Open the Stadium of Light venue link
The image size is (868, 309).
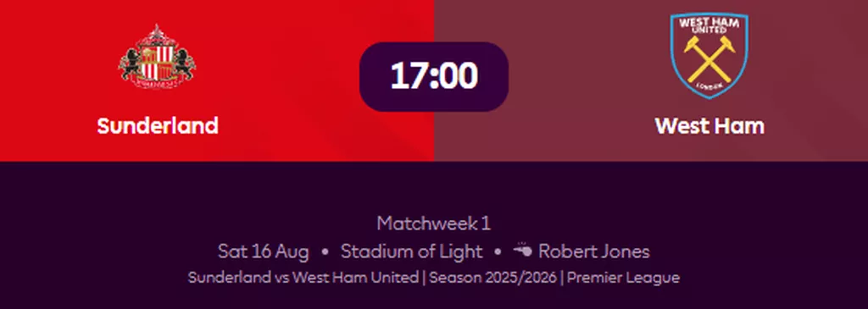coord(411,251)
